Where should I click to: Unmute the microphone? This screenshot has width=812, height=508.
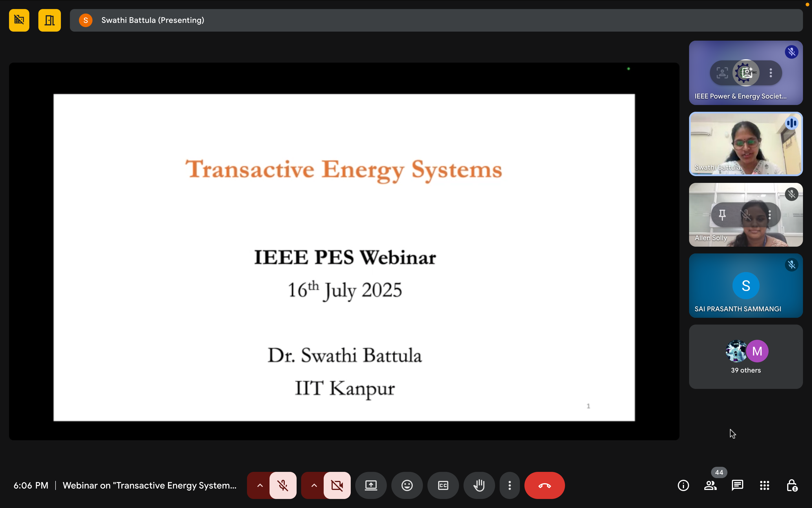pyautogui.click(x=283, y=485)
